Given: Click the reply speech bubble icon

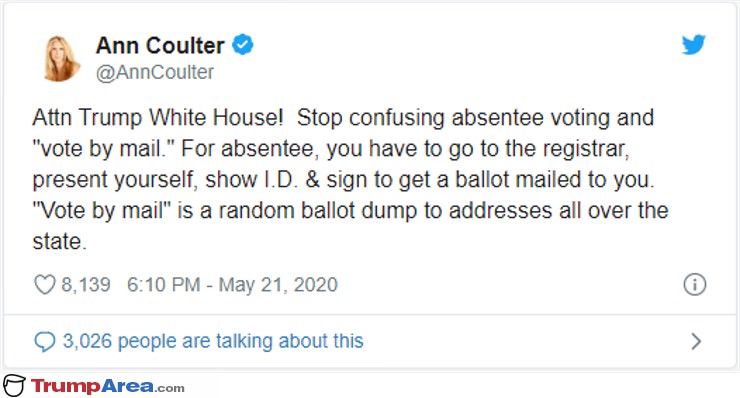Looking at the screenshot, I should pyautogui.click(x=45, y=341).
